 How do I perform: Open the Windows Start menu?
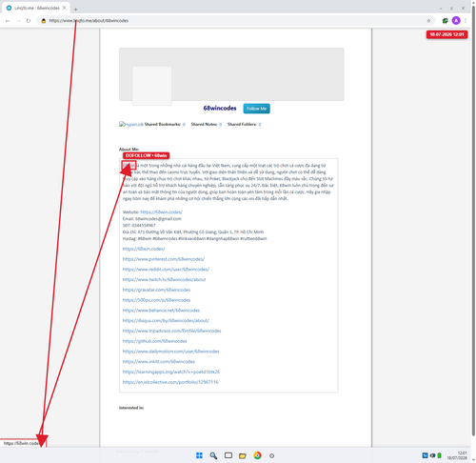(x=199, y=455)
